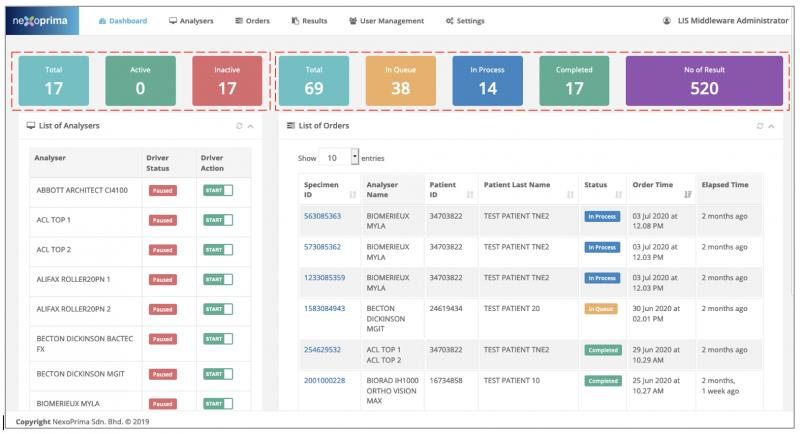Toggle START switch for ALIFAX ROLLER20PN 1
This screenshot has height=434, width=800.
coord(218,279)
